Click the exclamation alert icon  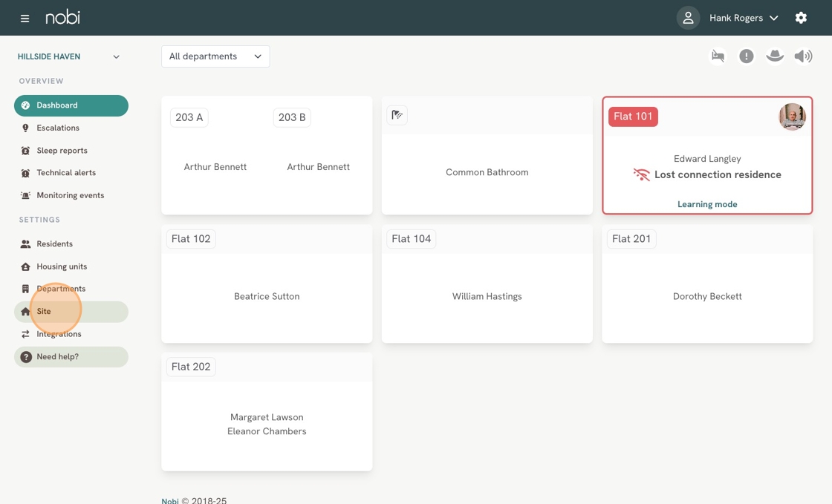(746, 56)
